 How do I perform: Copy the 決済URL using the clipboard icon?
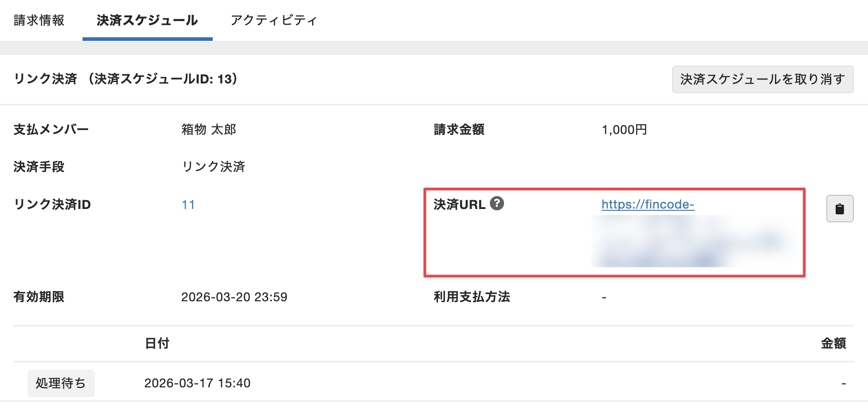839,208
